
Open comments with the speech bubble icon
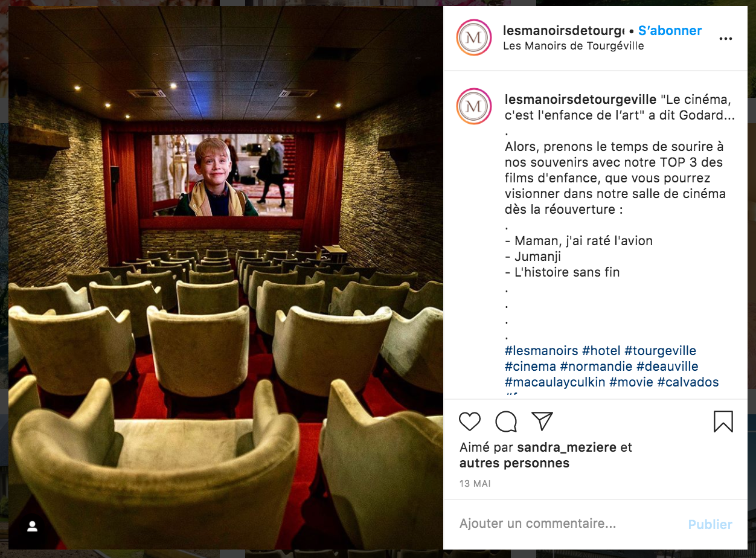[x=506, y=422]
